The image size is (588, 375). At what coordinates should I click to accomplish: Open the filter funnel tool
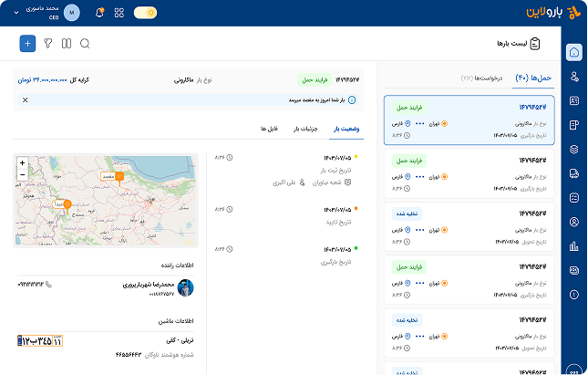coord(48,44)
